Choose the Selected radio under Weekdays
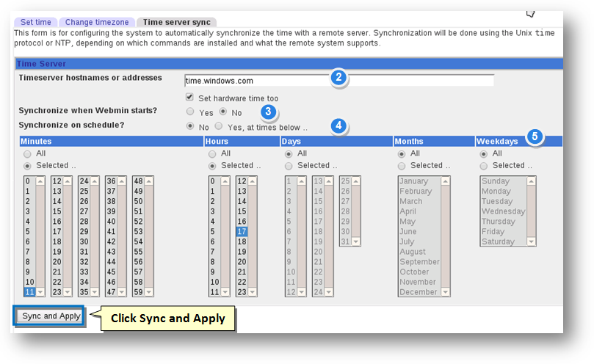Screen dimensions: 594x364 click(485, 166)
